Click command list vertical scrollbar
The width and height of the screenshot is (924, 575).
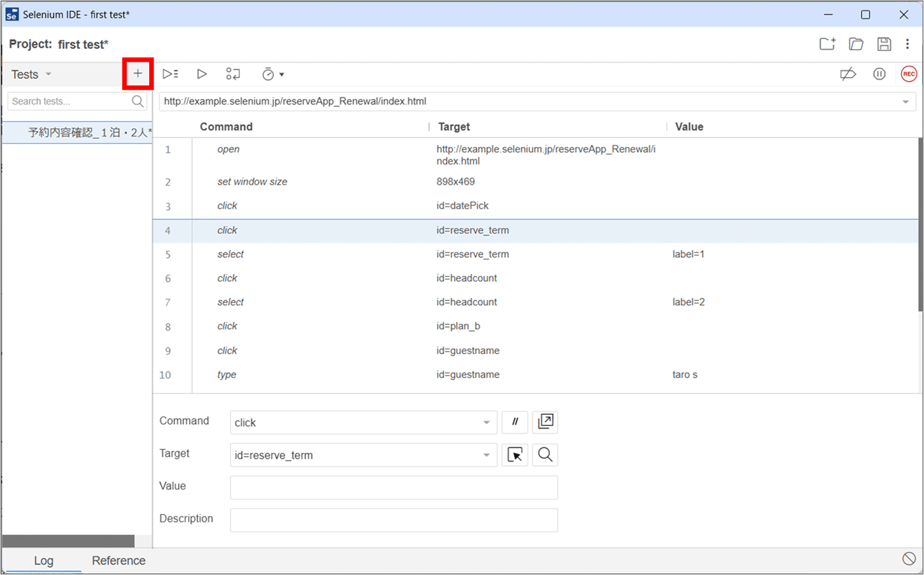click(920, 223)
